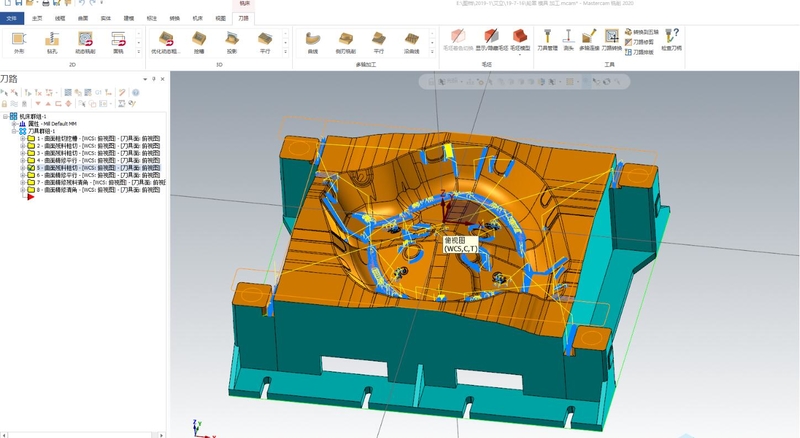Click the convert-to-5-axis button
Image resolution: width=800 pixels, height=438 pixels.
[642, 32]
